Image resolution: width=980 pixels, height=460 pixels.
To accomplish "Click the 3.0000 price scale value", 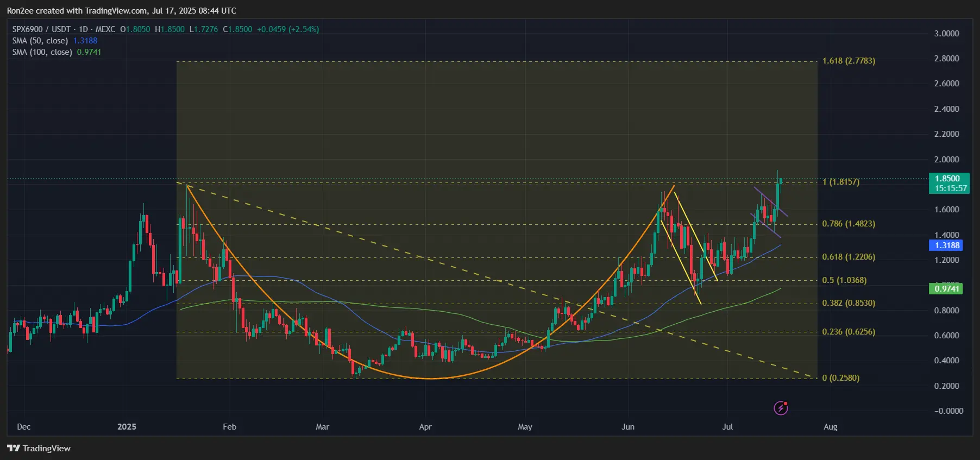I will coord(947,34).
